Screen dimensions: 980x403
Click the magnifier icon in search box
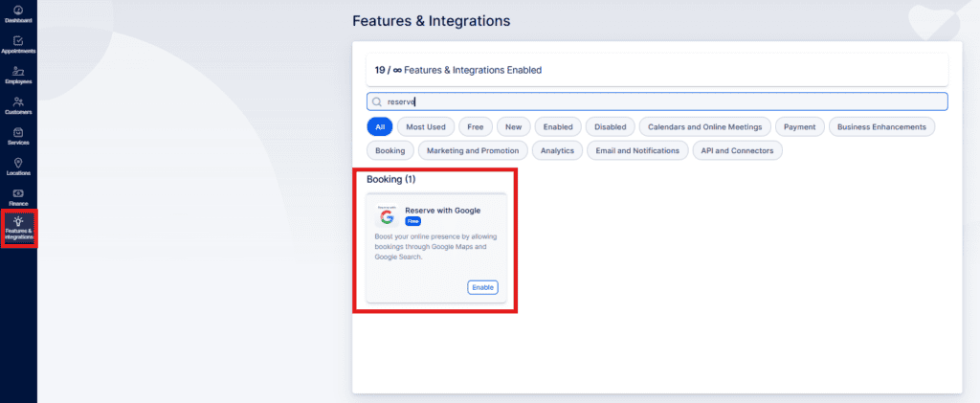click(x=377, y=101)
